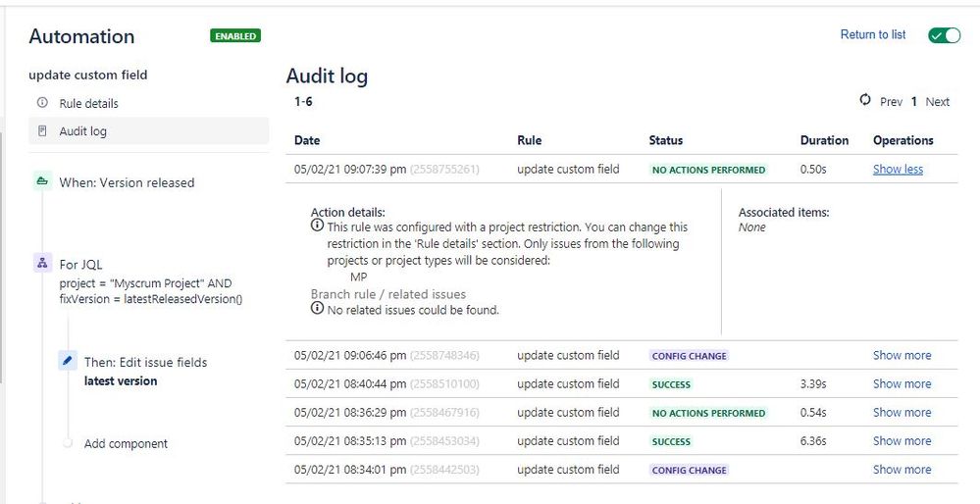This screenshot has width=980, height=504.
Task: Click the Automation page heading
Action: pos(81,36)
